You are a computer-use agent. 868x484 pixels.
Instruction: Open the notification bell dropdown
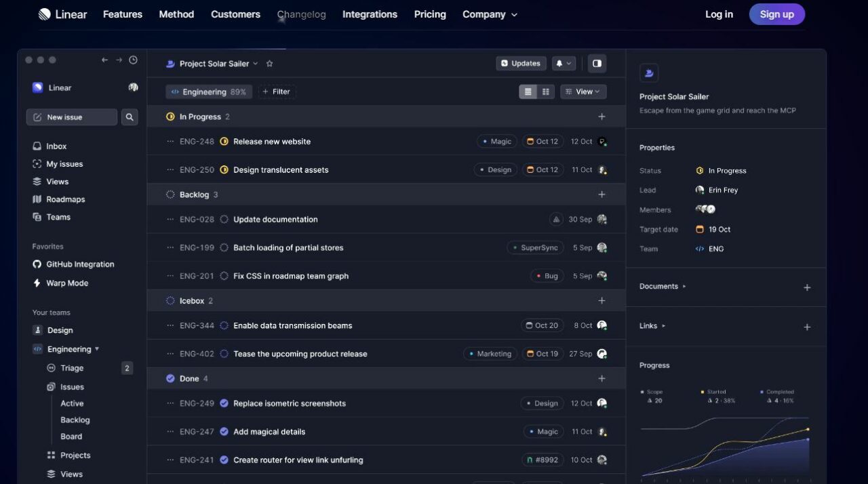(x=564, y=63)
